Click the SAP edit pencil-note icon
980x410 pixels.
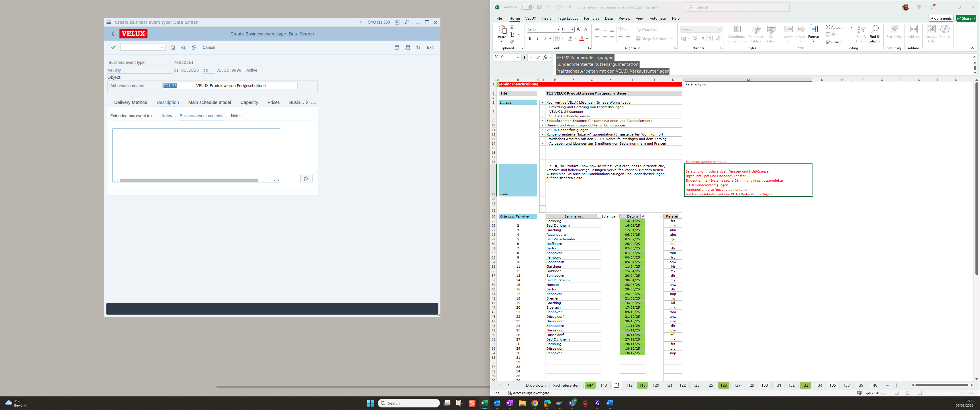(194, 48)
